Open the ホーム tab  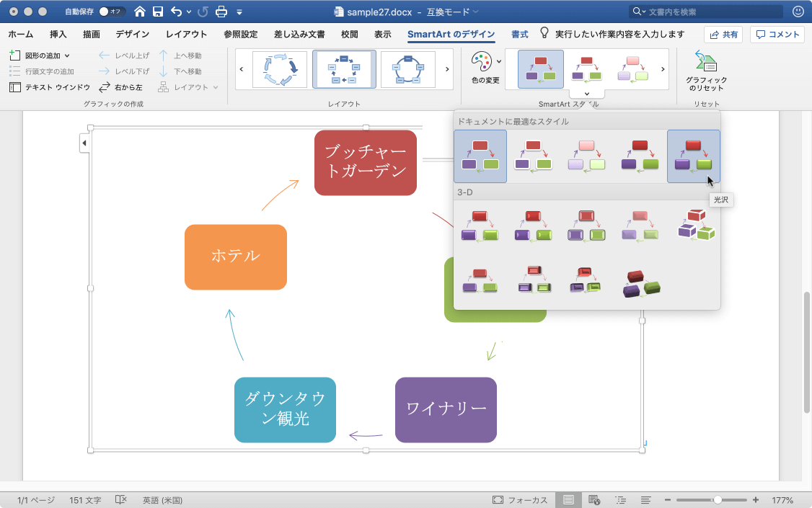pos(21,34)
